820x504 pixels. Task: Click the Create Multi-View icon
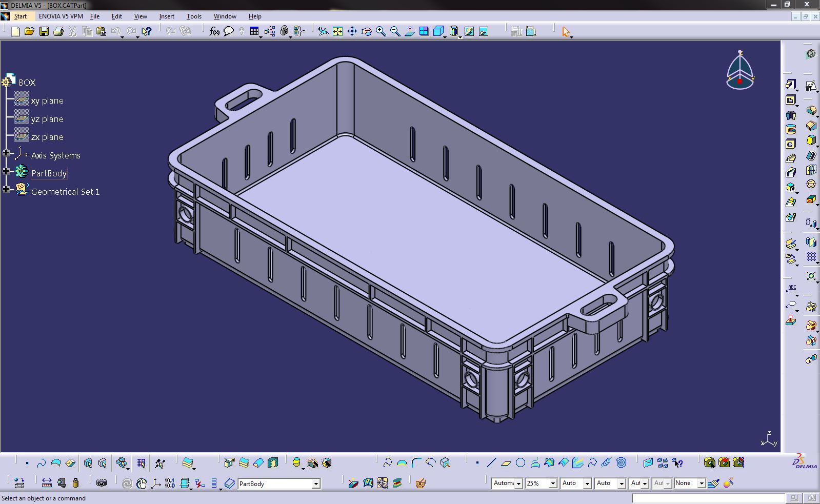point(424,31)
